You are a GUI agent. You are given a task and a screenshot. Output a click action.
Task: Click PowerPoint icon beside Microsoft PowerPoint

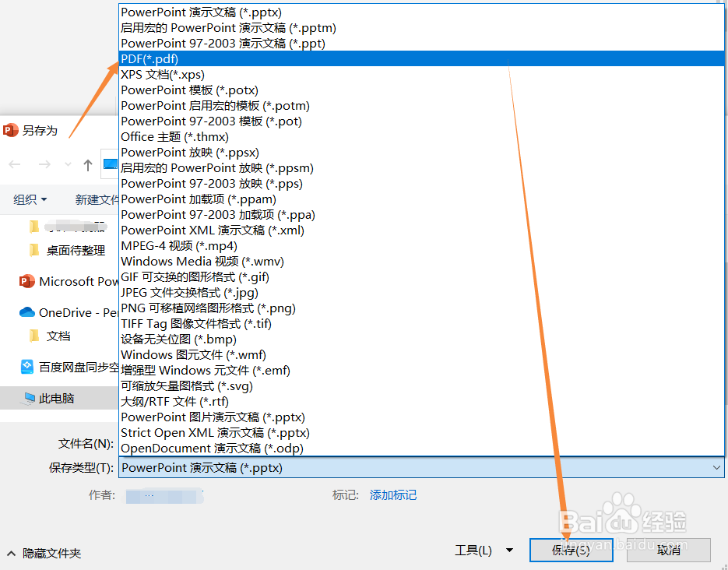[x=27, y=281]
